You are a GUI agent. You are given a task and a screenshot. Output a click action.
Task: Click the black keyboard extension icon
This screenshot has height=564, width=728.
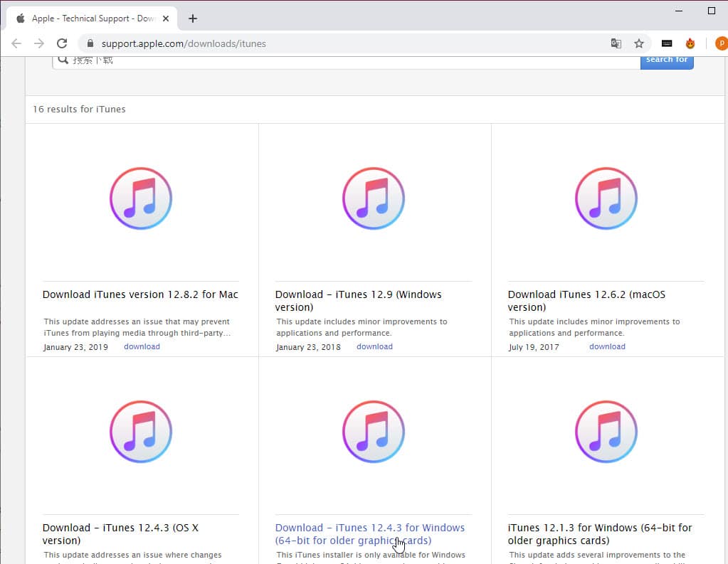667,43
